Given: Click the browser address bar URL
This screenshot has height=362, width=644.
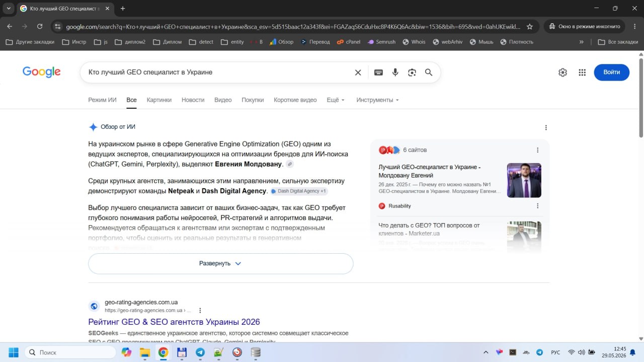Looking at the screenshot, I should point(293,26).
